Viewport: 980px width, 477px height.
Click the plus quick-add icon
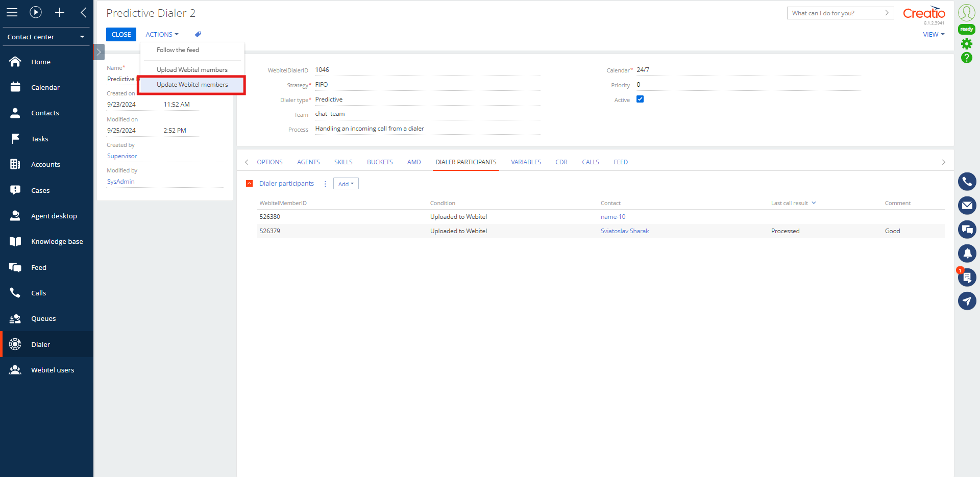60,12
